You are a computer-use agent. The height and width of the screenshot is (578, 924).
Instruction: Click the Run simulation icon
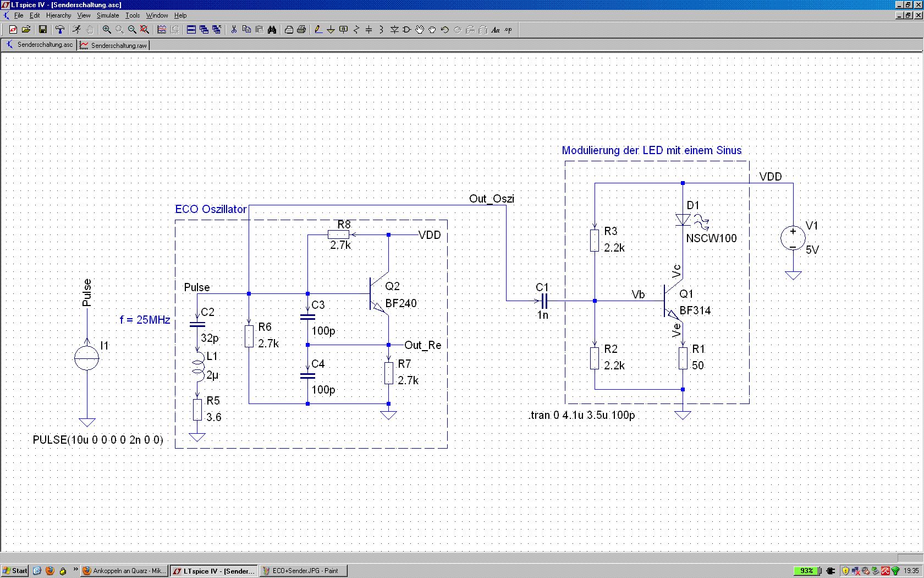[77, 30]
